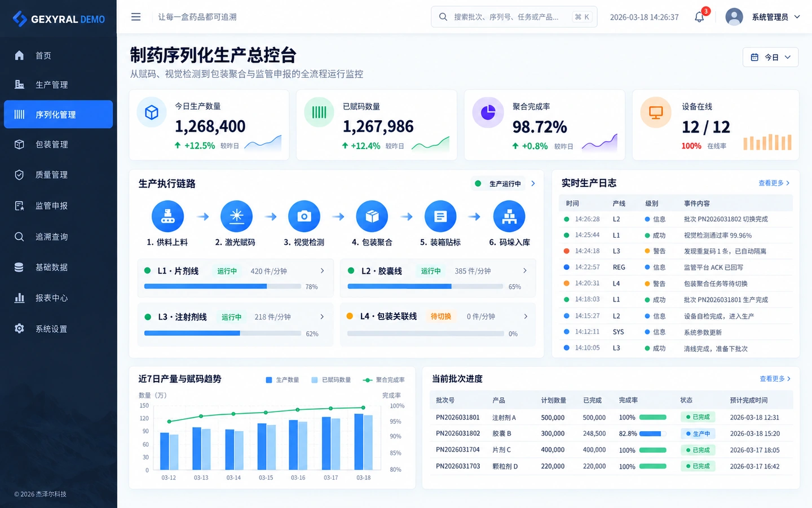Toggle the hamburger sidebar menu icon
The image size is (812, 508).
pos(136,17)
